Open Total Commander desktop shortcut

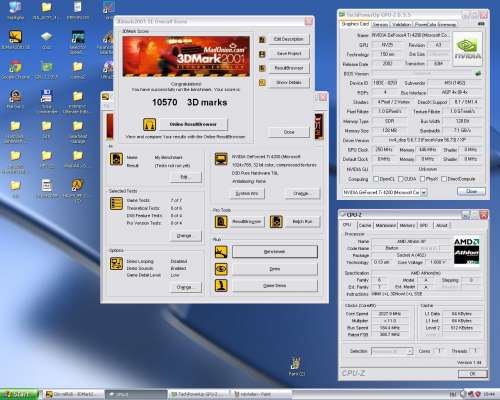pyautogui.click(x=46, y=100)
